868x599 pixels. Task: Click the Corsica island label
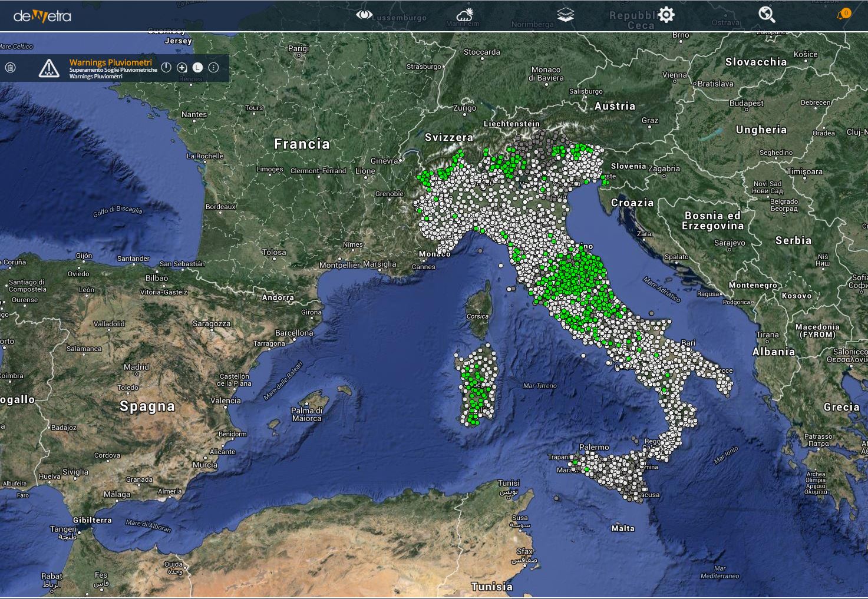coord(478,316)
